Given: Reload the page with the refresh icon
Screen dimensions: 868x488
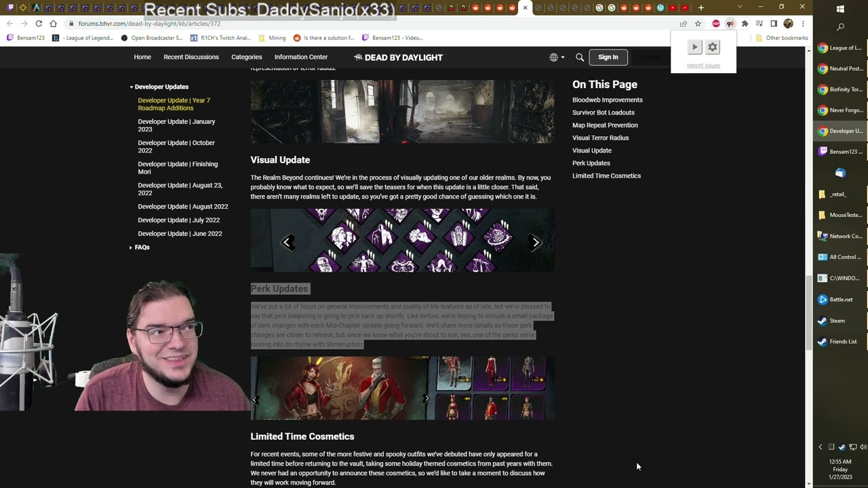Looking at the screenshot, I should click(39, 24).
